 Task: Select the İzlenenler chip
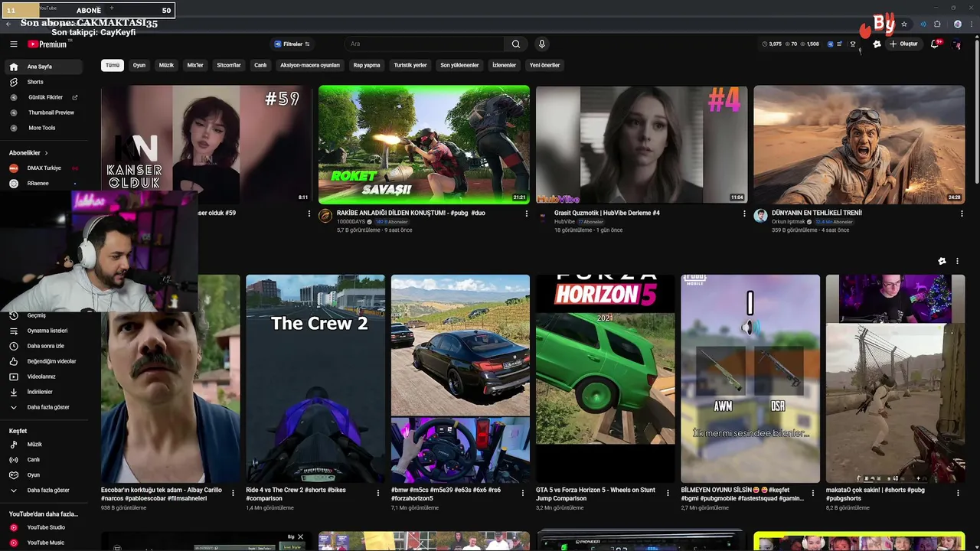[504, 65]
